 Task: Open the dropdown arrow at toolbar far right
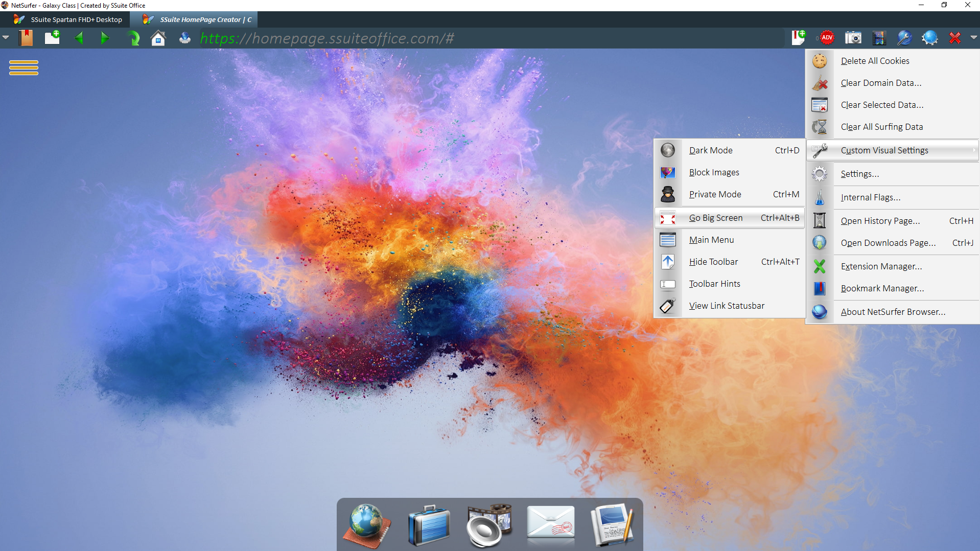click(x=973, y=38)
